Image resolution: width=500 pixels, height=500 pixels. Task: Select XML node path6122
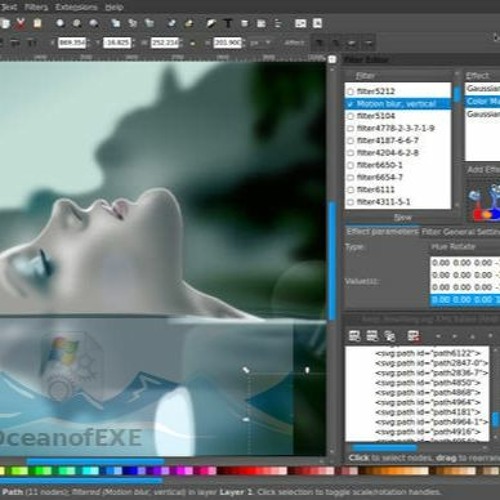[428, 353]
